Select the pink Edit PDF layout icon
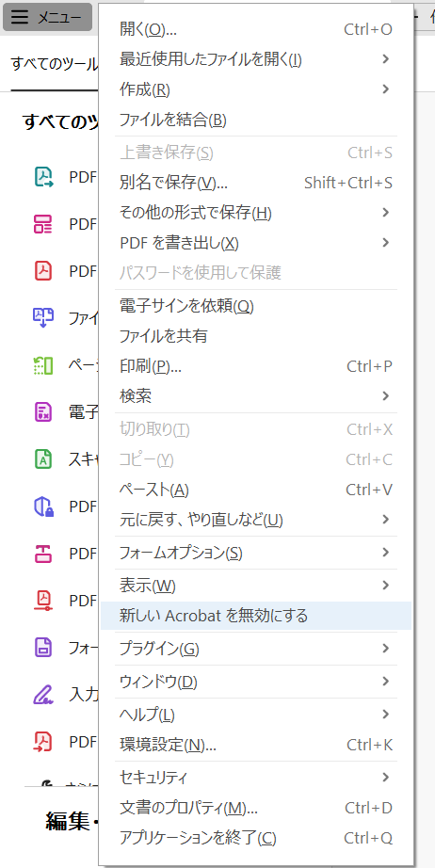435x868 pixels. pyautogui.click(x=43, y=224)
